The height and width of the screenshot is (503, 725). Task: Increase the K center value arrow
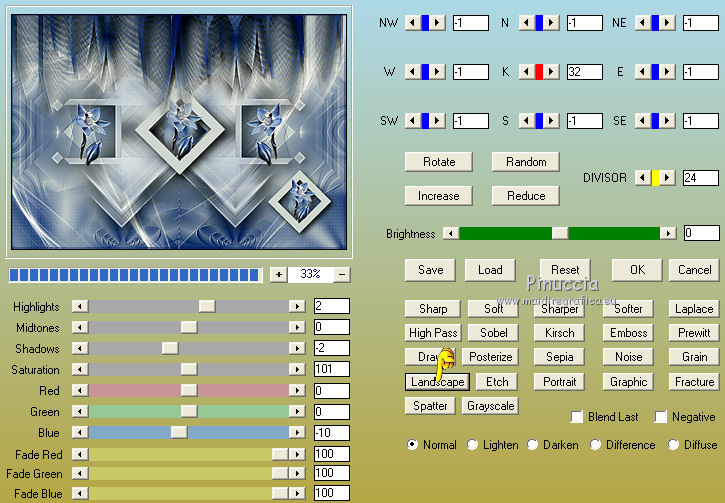tap(551, 72)
